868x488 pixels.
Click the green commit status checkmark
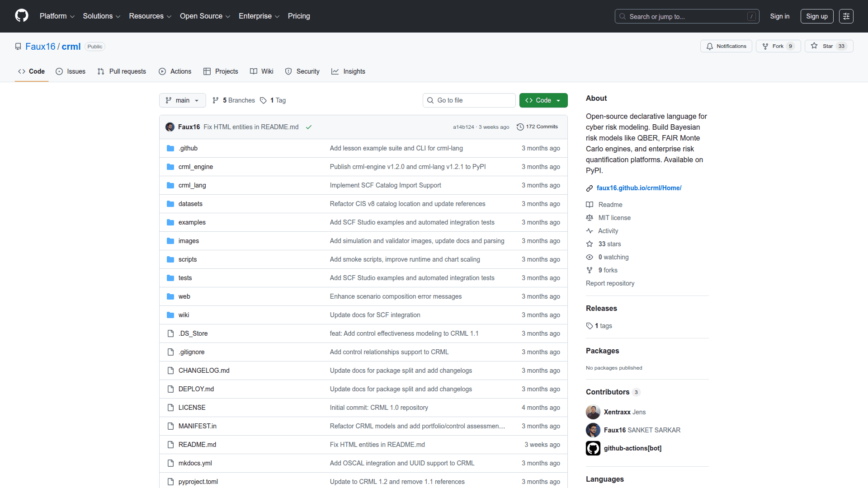(309, 127)
